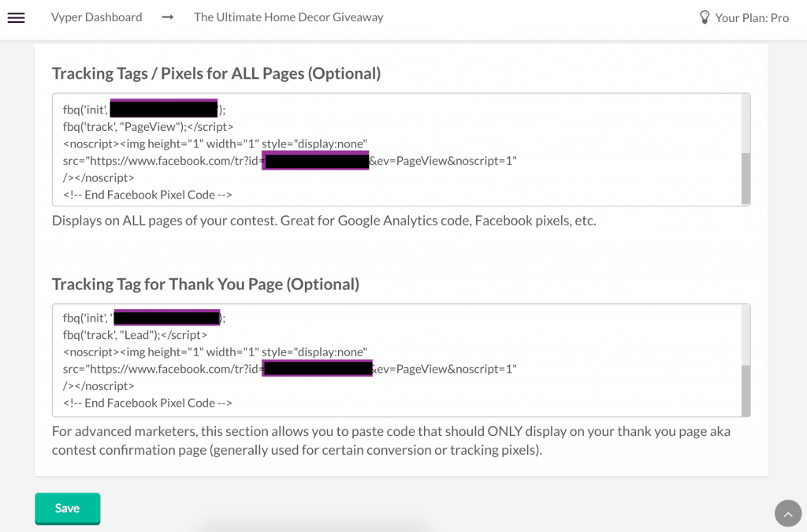
Task: Click the Tracking Tags / Pixels for ALL Pages heading
Action: [216, 73]
